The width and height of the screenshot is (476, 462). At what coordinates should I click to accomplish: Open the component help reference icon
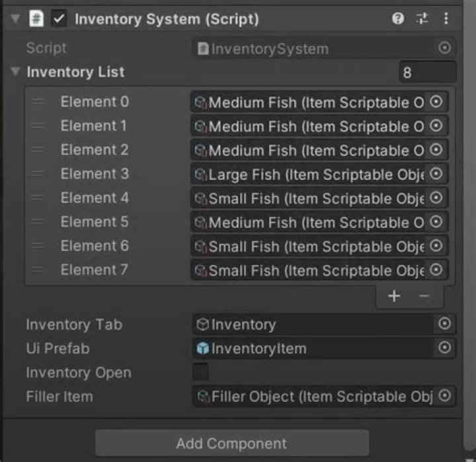pyautogui.click(x=398, y=19)
